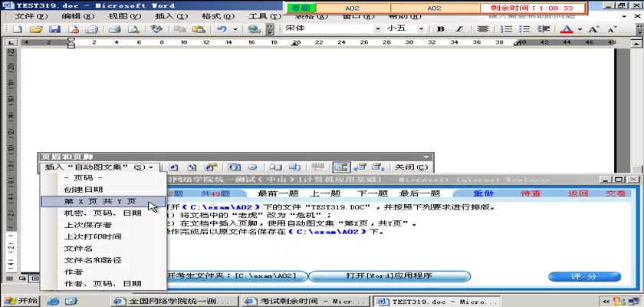
Task: Save the document with floppy icon
Action: 55,29
